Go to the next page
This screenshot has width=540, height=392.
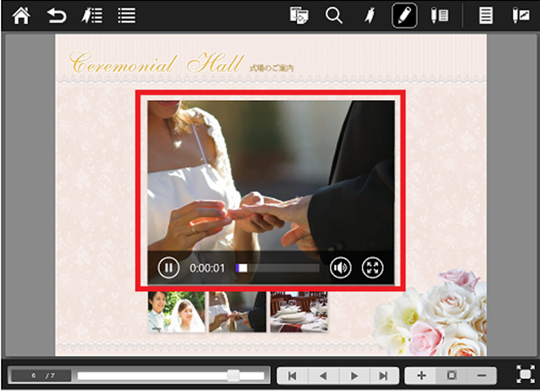click(x=354, y=376)
